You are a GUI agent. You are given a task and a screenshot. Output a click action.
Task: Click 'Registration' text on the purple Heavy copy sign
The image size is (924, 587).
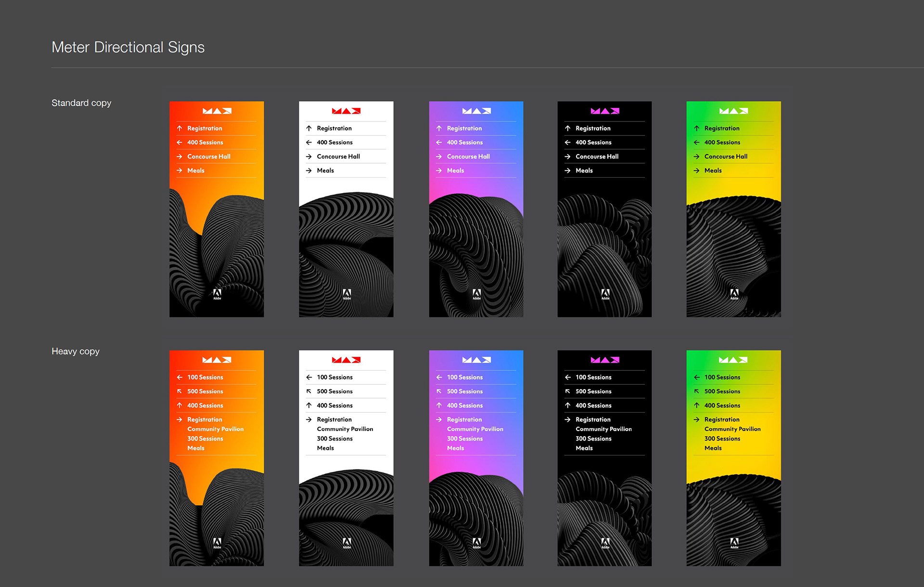click(464, 420)
